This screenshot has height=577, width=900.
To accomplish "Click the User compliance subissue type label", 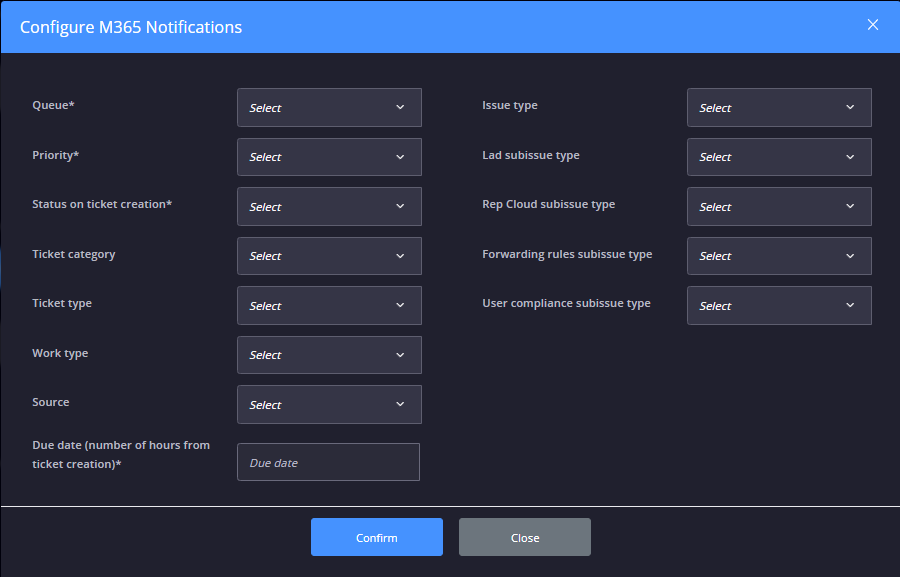I will [x=567, y=304].
